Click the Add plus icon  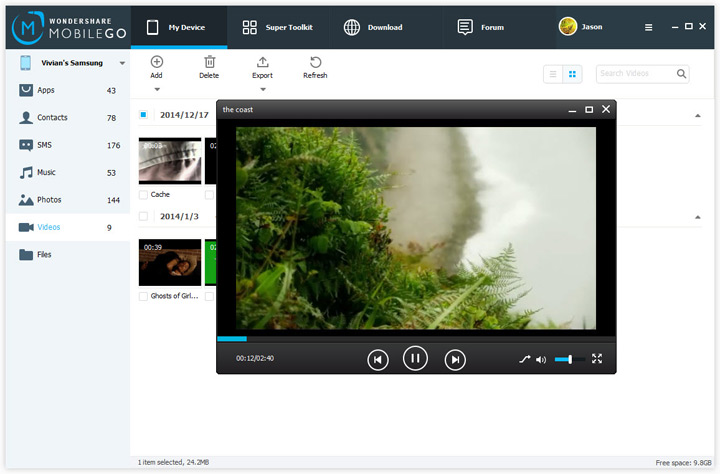[157, 62]
